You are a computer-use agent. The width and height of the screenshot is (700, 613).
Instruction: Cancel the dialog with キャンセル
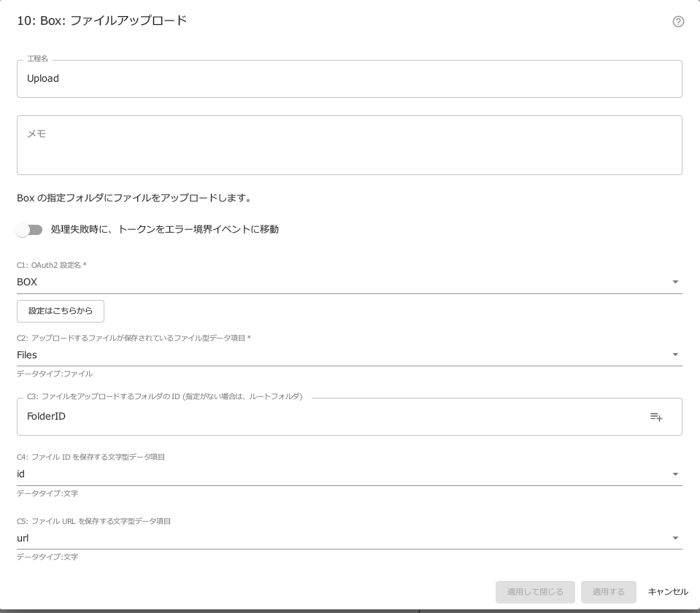(x=668, y=592)
